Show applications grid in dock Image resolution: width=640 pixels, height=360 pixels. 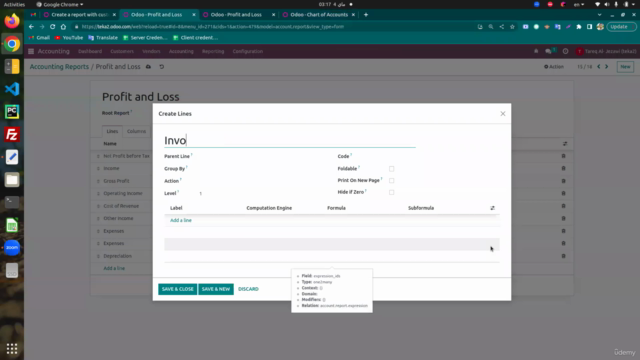coord(12,348)
